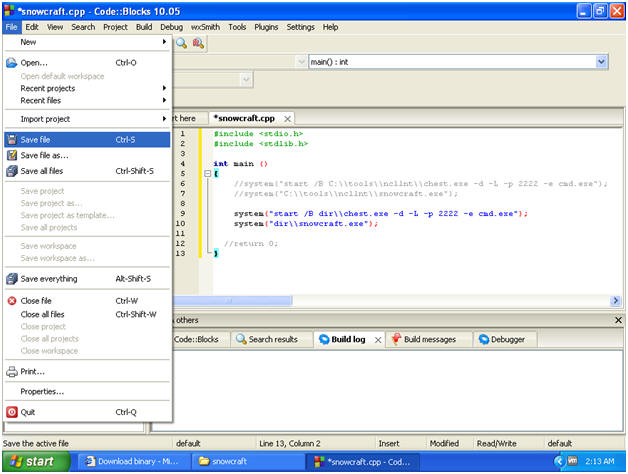Switch to the Build log tab
This screenshot has height=474, width=628.
[348, 339]
